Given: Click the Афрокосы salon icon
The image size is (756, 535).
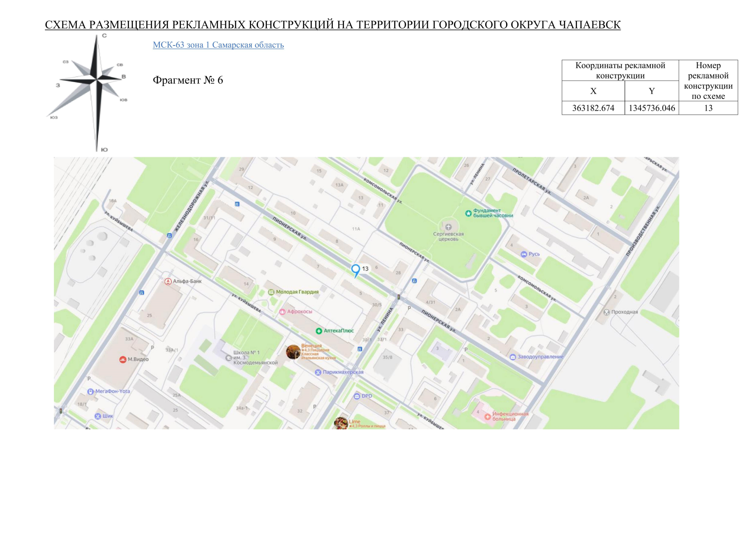Looking at the screenshot, I should (x=282, y=312).
